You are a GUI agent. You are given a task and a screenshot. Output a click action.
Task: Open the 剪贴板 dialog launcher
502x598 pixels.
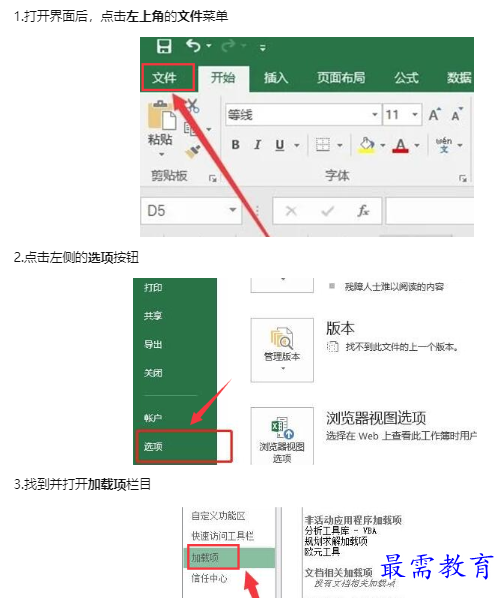[212, 178]
